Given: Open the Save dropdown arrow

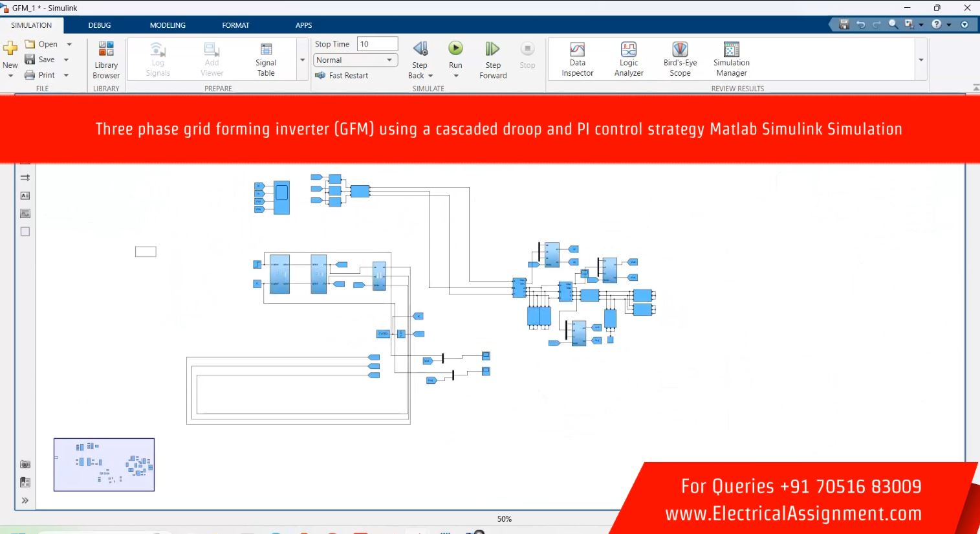Looking at the screenshot, I should (x=67, y=60).
